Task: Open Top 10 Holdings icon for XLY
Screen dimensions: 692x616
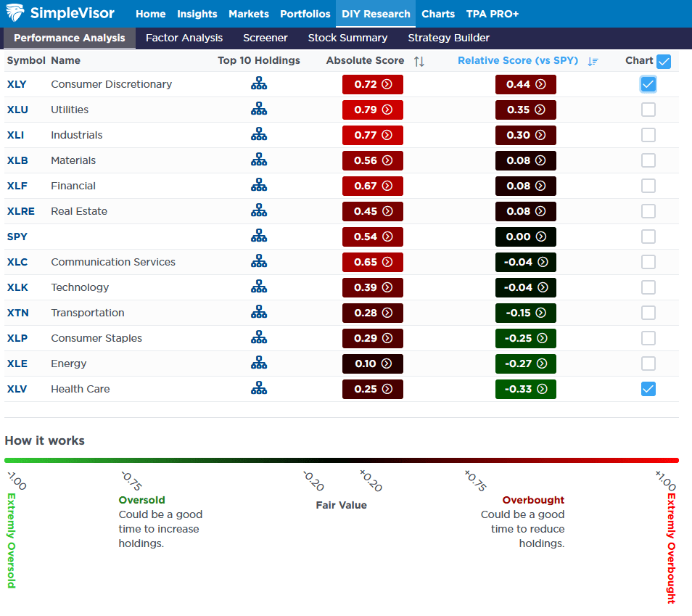Action: 259,84
